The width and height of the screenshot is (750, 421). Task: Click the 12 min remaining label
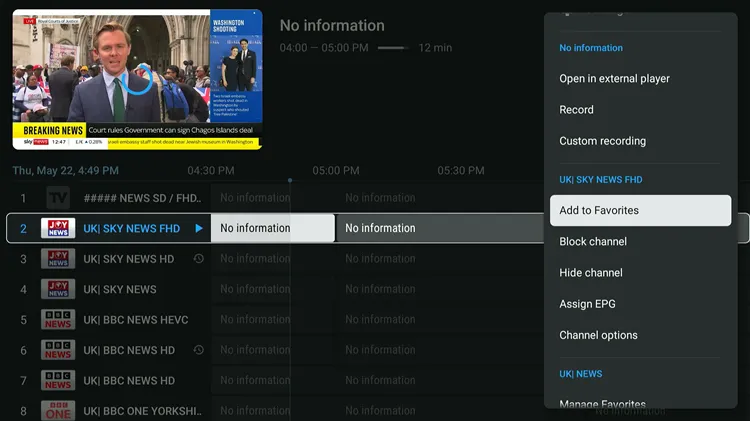point(435,48)
